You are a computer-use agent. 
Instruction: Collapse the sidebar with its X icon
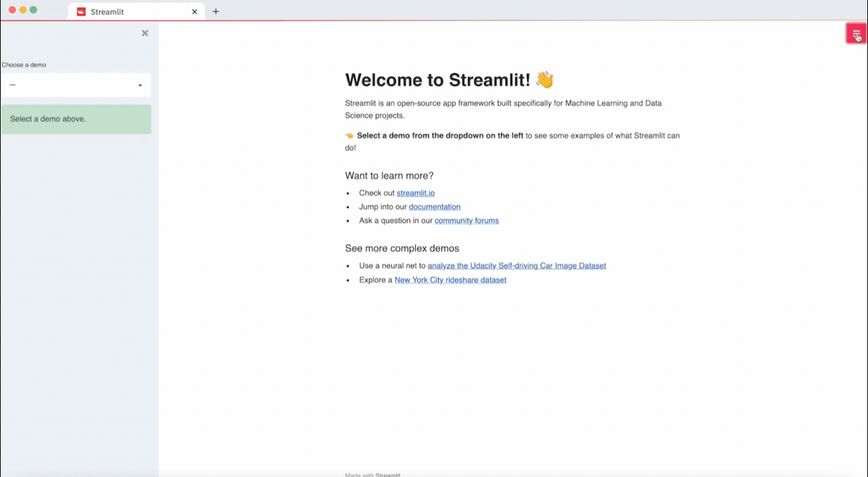point(145,33)
